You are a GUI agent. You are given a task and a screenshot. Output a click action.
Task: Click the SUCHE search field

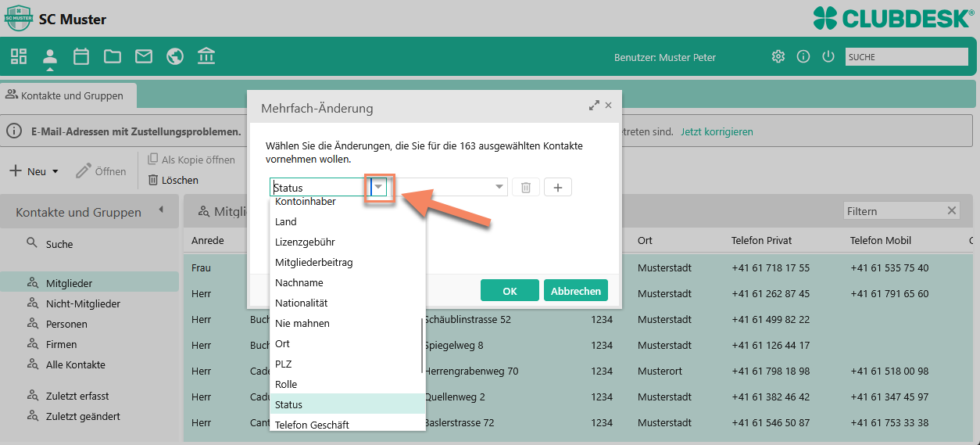(x=907, y=56)
